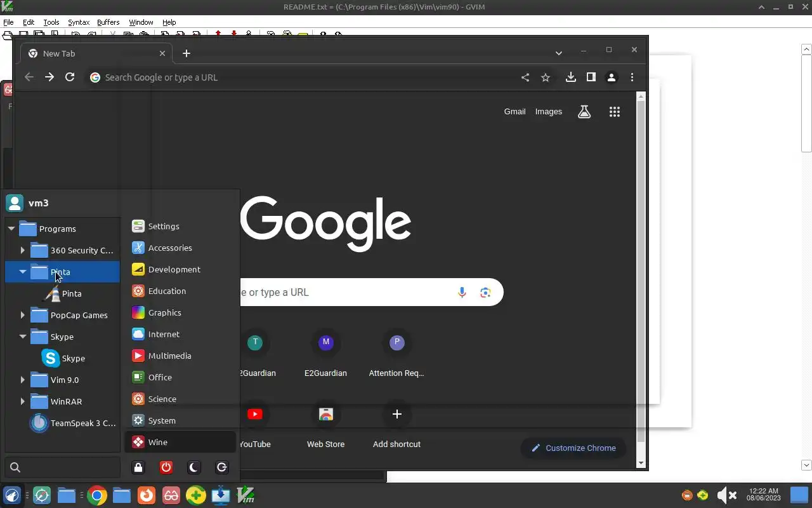Open the Google apps grid icon
The width and height of the screenshot is (812, 508).
pyautogui.click(x=614, y=112)
